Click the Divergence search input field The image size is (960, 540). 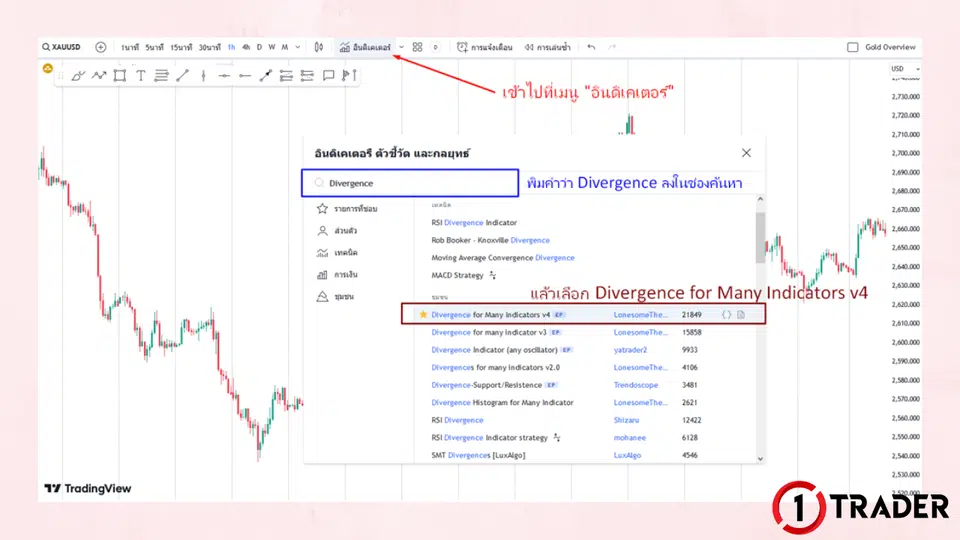point(410,183)
